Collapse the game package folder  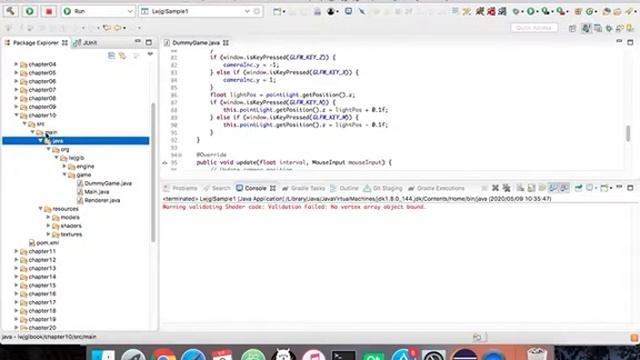64,175
